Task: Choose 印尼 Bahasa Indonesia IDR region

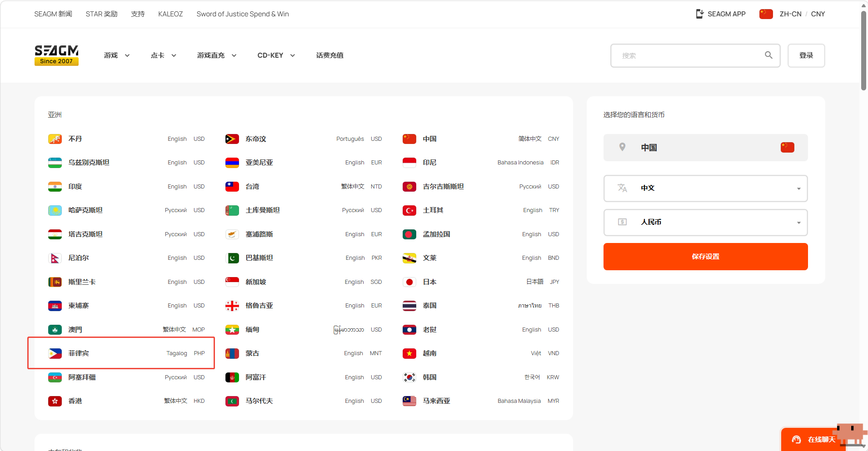Action: click(x=481, y=163)
